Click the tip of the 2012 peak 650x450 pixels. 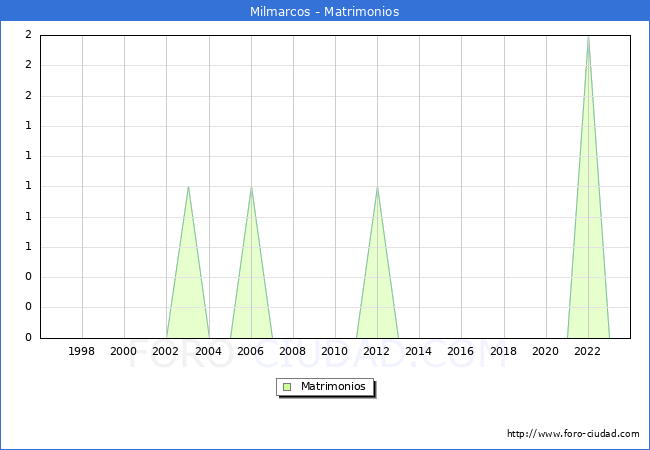click(377, 188)
